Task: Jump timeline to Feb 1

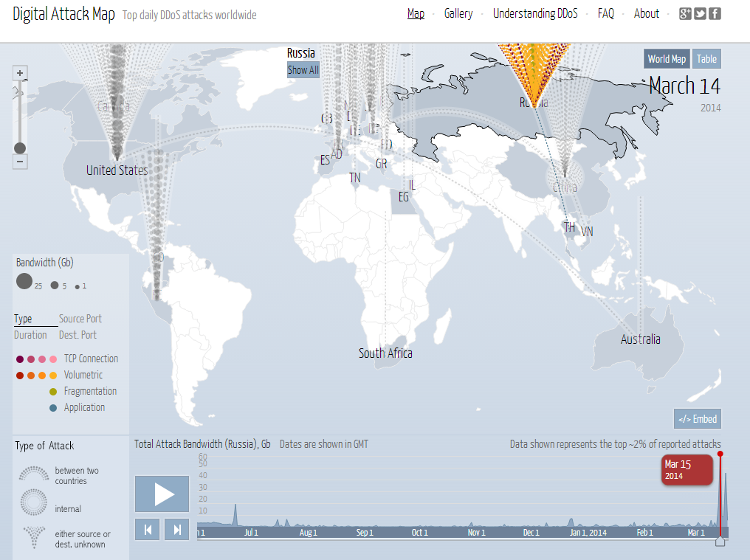Action: point(644,532)
